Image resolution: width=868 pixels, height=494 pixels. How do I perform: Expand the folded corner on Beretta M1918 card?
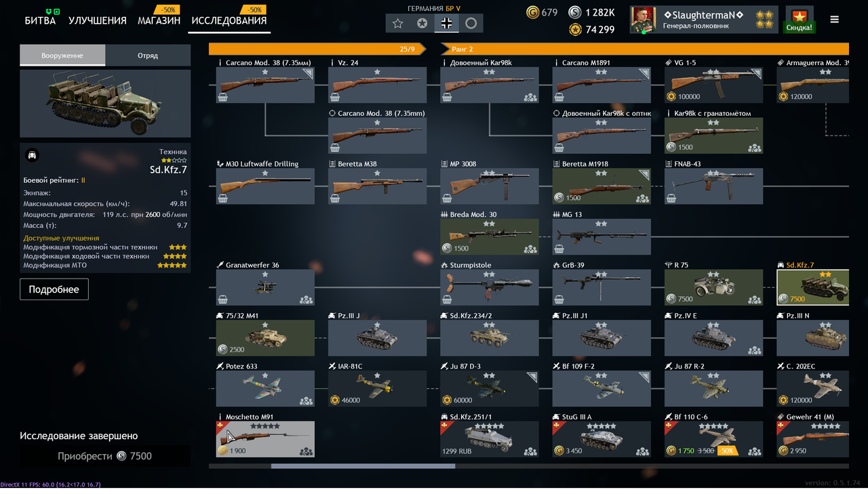(x=644, y=174)
